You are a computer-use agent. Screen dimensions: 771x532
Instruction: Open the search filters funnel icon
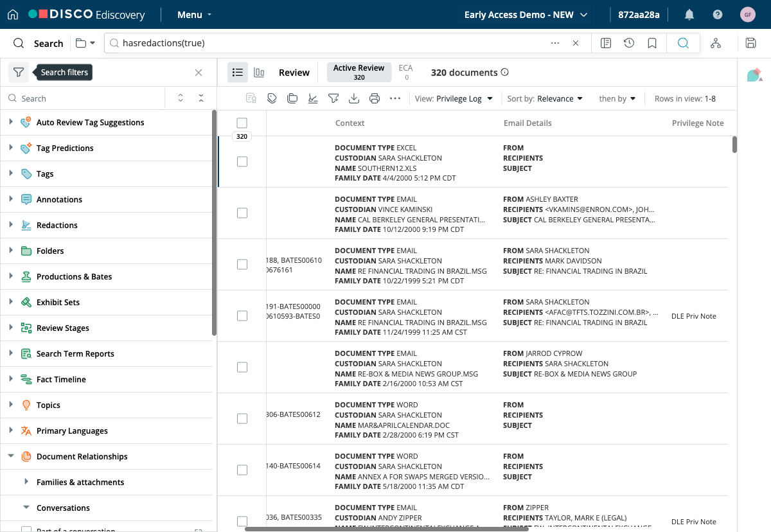(x=19, y=73)
